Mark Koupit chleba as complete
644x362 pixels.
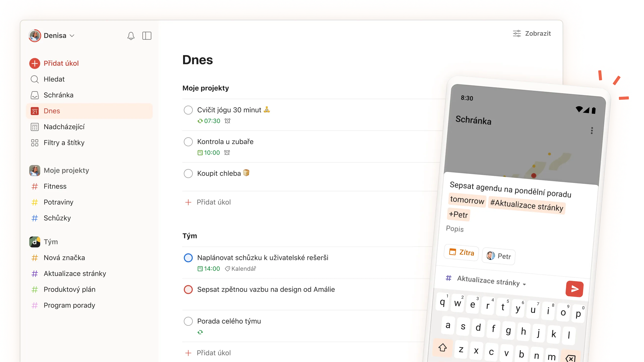click(188, 173)
